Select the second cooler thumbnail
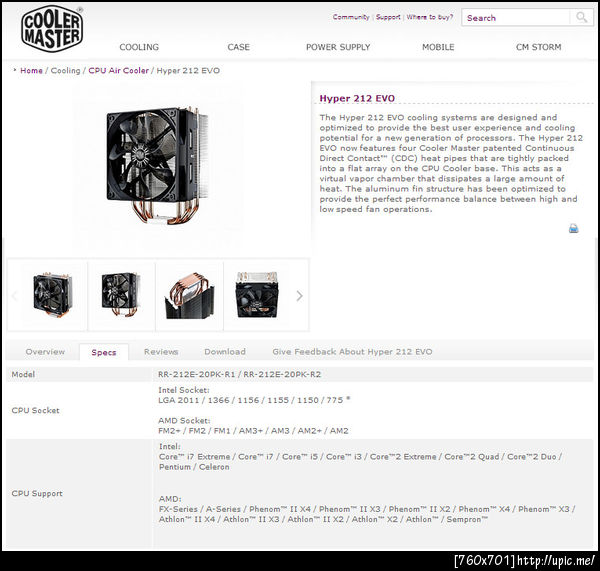The image size is (600, 571). click(121, 294)
